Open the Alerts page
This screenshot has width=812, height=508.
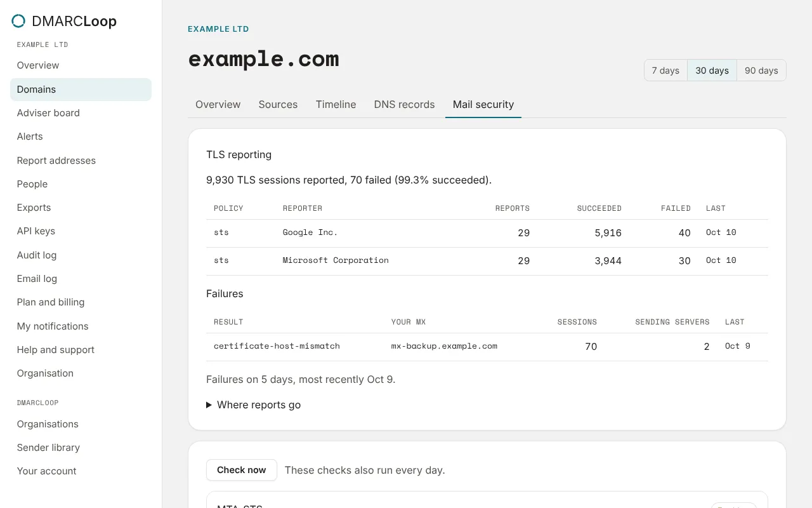81,137
